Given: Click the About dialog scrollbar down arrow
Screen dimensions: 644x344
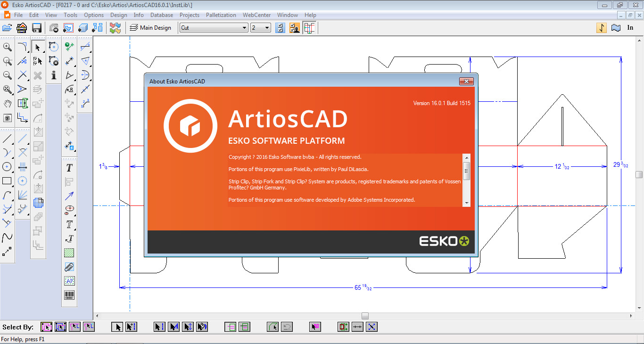Looking at the screenshot, I should [467, 203].
